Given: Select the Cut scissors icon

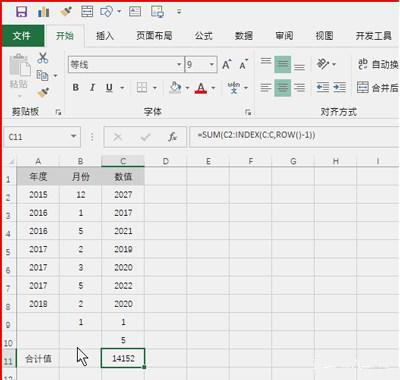Looking at the screenshot, I should click(x=43, y=58).
